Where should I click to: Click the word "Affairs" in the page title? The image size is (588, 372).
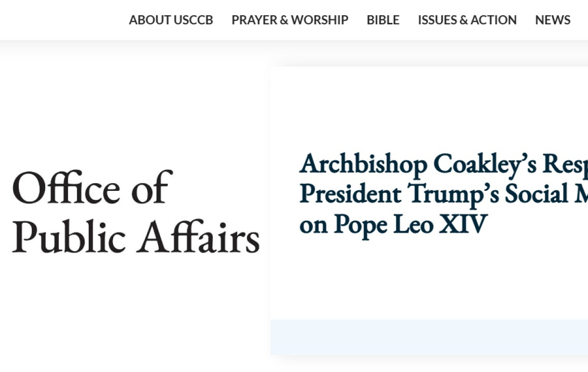[198, 237]
